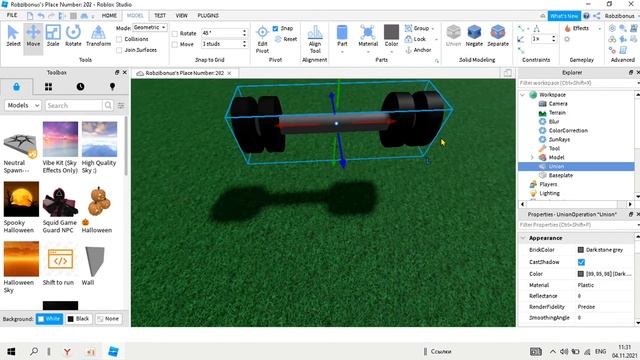This screenshot has height=360, width=640.
Task: Open the Material picker
Action: tap(368, 36)
